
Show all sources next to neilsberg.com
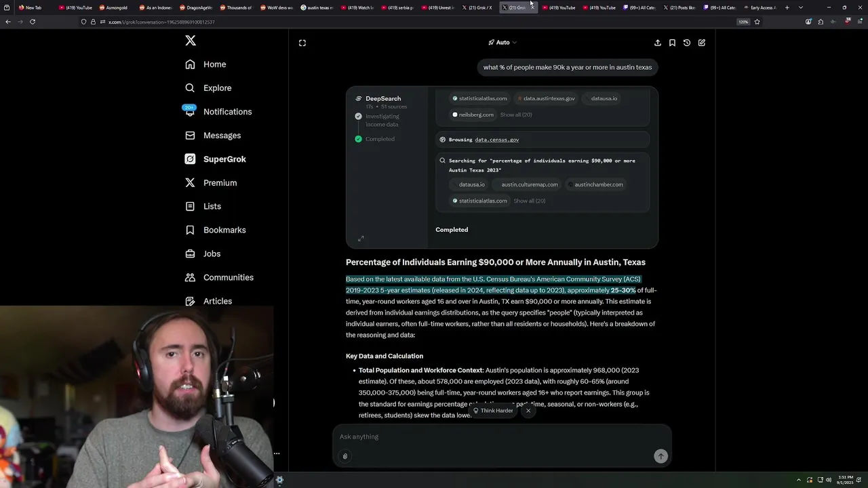pyautogui.click(x=516, y=115)
